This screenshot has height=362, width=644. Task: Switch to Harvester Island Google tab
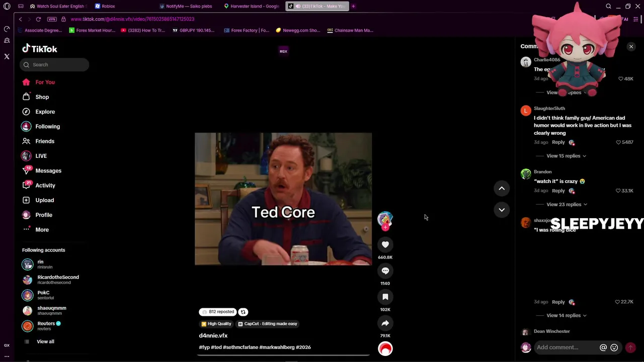252,6
